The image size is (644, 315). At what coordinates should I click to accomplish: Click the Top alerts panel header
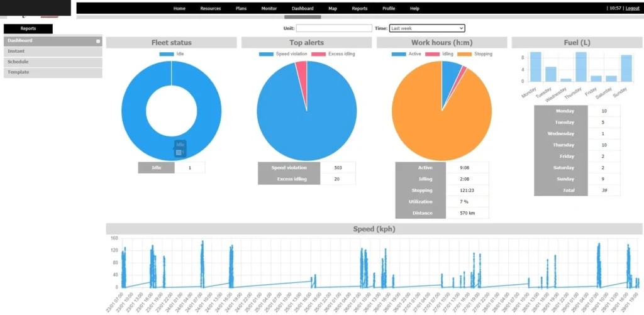(x=306, y=43)
